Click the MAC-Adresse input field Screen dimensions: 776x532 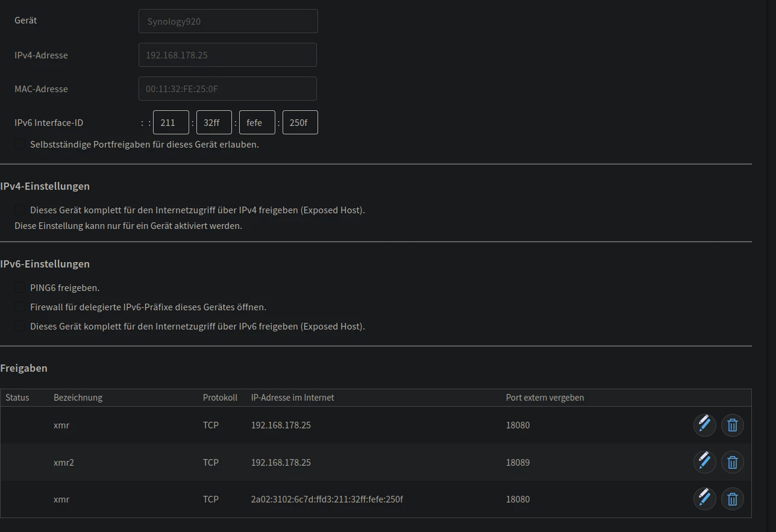point(228,89)
